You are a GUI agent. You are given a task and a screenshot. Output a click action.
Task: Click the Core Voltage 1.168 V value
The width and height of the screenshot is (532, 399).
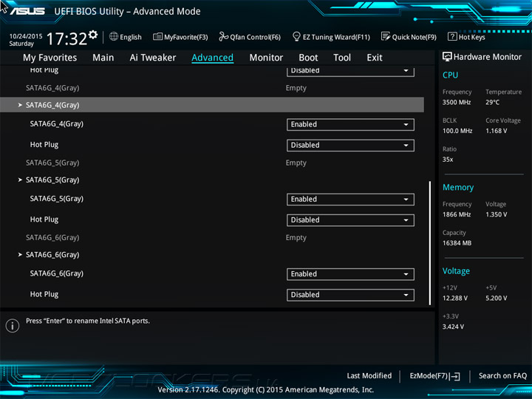click(x=496, y=131)
